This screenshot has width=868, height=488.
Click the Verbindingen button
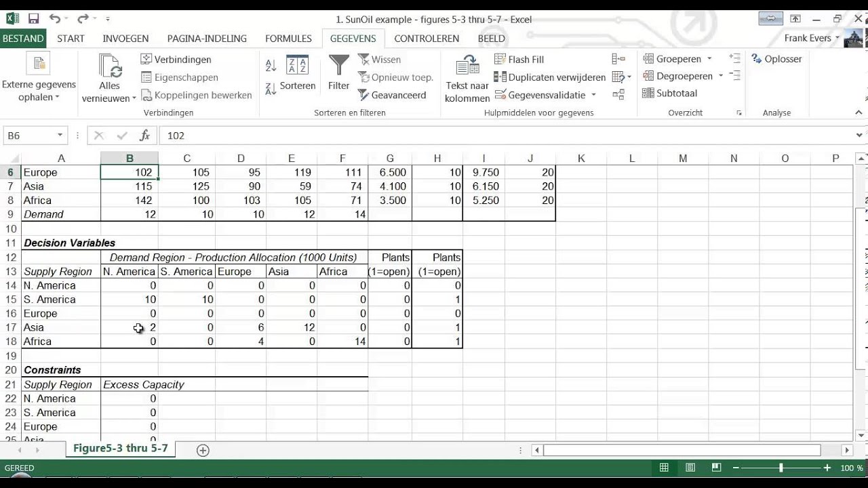[x=176, y=59]
